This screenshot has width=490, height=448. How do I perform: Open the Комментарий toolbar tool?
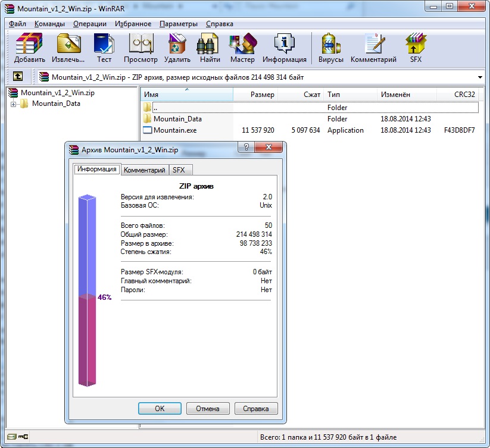point(373,48)
